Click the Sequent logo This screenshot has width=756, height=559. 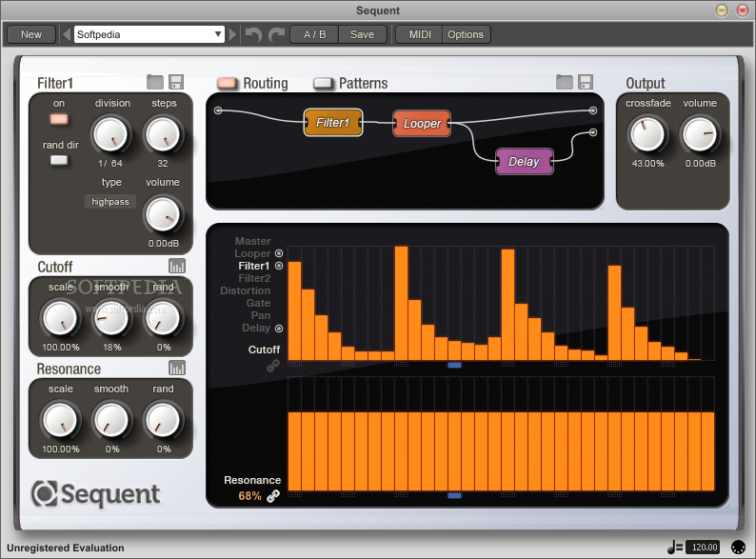[95, 493]
